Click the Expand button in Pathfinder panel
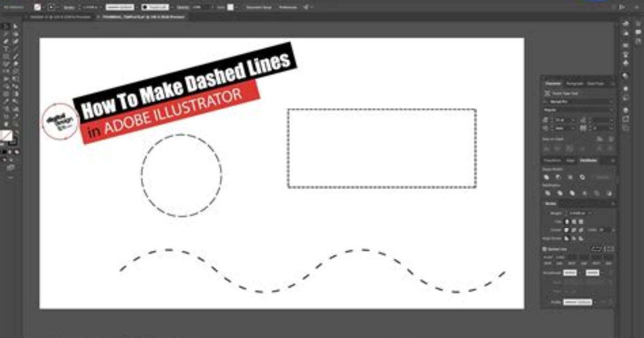 (x=603, y=177)
